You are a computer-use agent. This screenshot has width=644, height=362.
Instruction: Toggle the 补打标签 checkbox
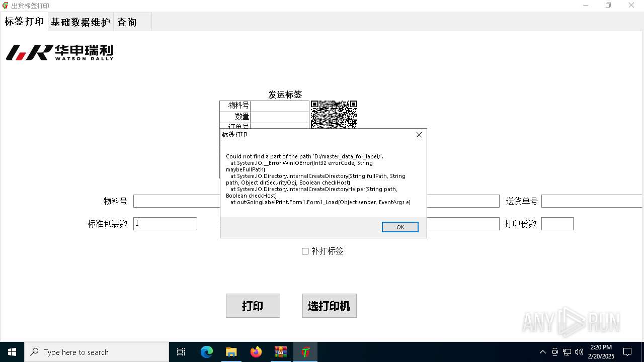click(323, 251)
